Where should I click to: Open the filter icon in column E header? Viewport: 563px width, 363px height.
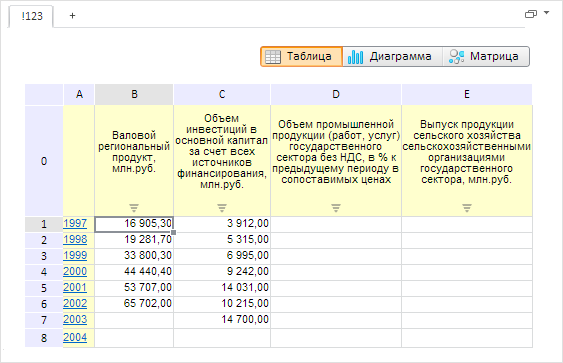click(467, 208)
